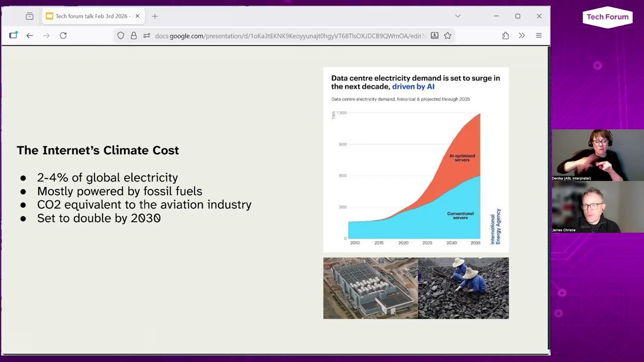Click the Tech Forum logo badge
644x362 pixels.
pyautogui.click(x=607, y=17)
